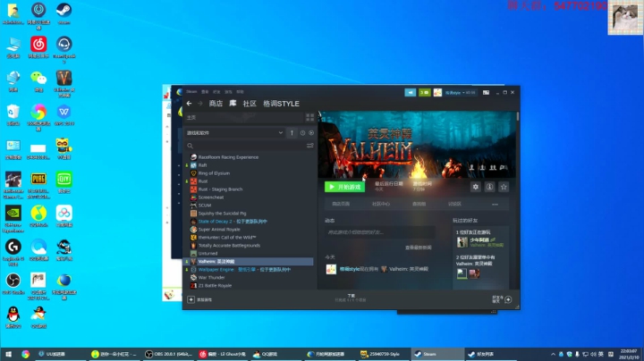The height and width of the screenshot is (361, 644).
Task: Toggle the sort-order arrow in library
Action: tap(292, 133)
